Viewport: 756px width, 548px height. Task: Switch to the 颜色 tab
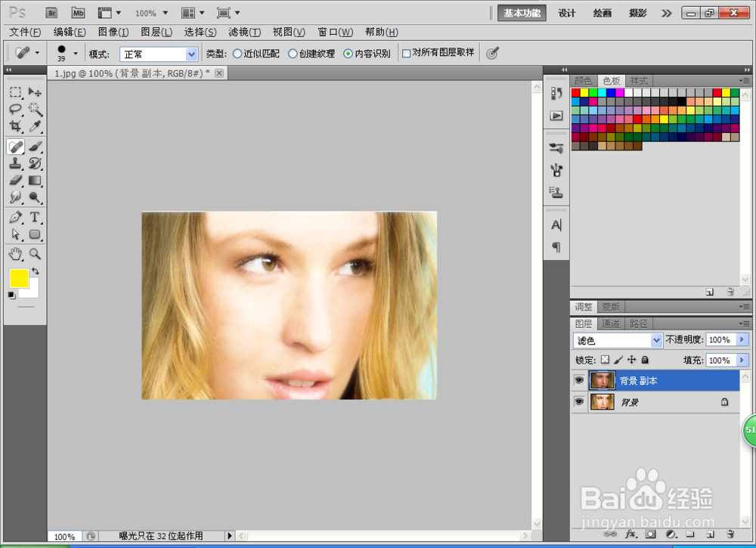(584, 81)
